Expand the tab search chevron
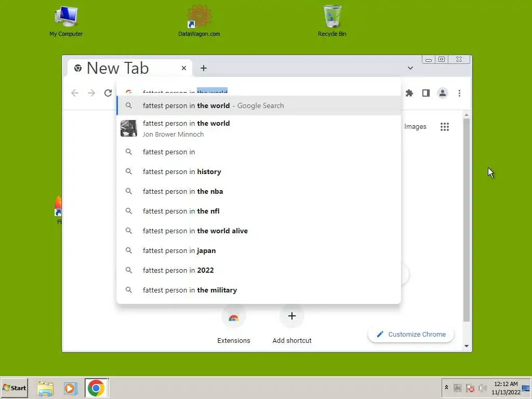Viewport: 532px width, 399px height. [x=410, y=68]
